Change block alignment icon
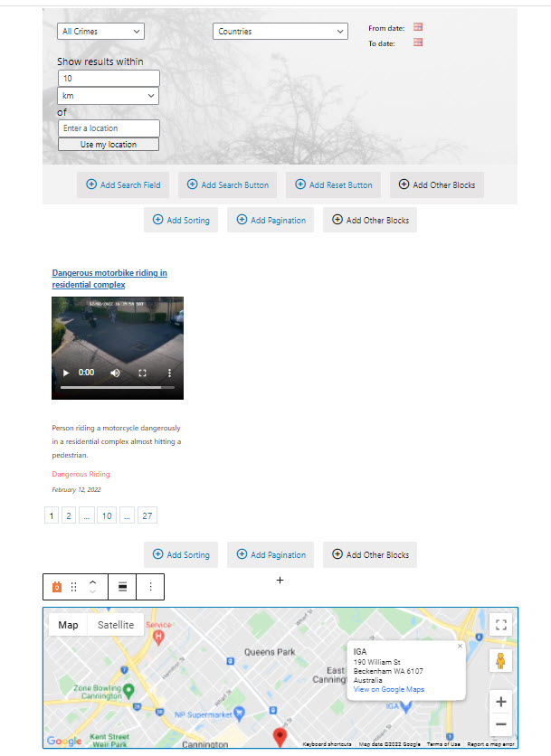The image size is (551, 756). pos(122,587)
